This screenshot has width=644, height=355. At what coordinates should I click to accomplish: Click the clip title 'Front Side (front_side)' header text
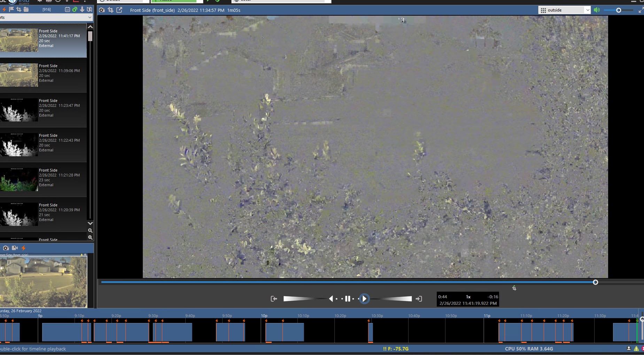tap(152, 10)
